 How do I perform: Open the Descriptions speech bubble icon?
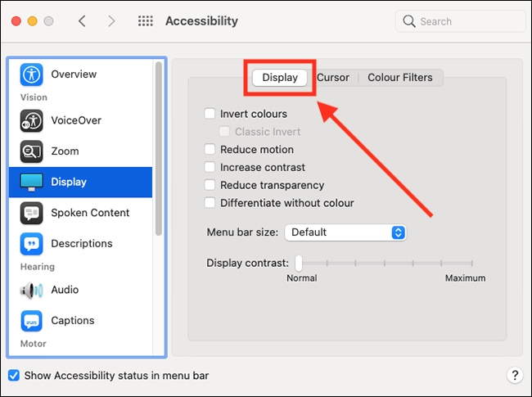coord(31,243)
